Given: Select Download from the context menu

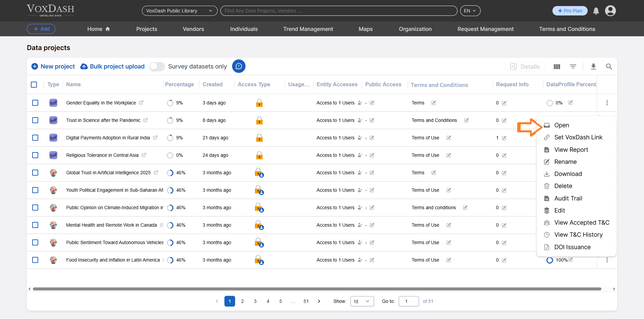Looking at the screenshot, I should click(568, 174).
